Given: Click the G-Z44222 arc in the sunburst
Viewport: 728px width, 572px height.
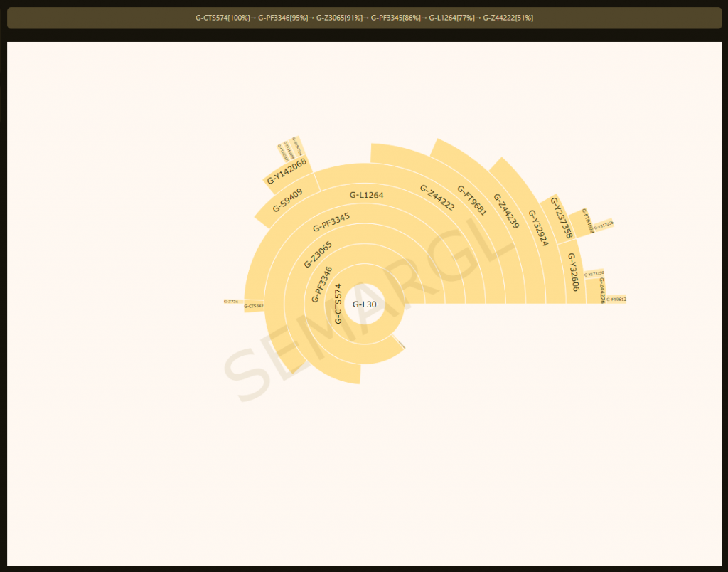Looking at the screenshot, I should tap(437, 198).
